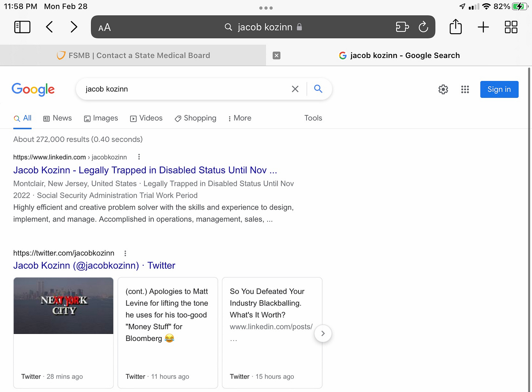Open Google search settings gear

point(443,89)
